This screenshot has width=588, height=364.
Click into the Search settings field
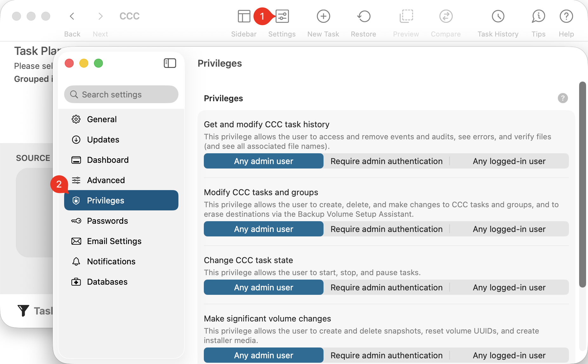(121, 94)
